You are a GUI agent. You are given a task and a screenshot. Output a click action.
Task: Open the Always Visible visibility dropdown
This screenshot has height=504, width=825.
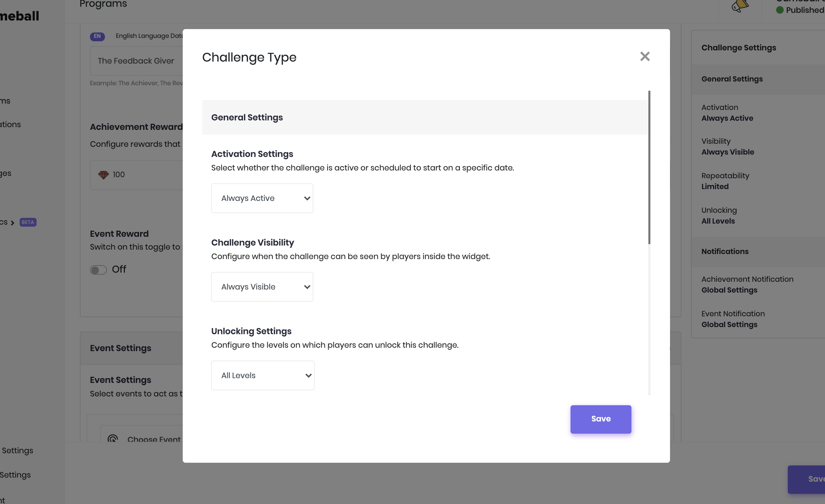pos(262,287)
